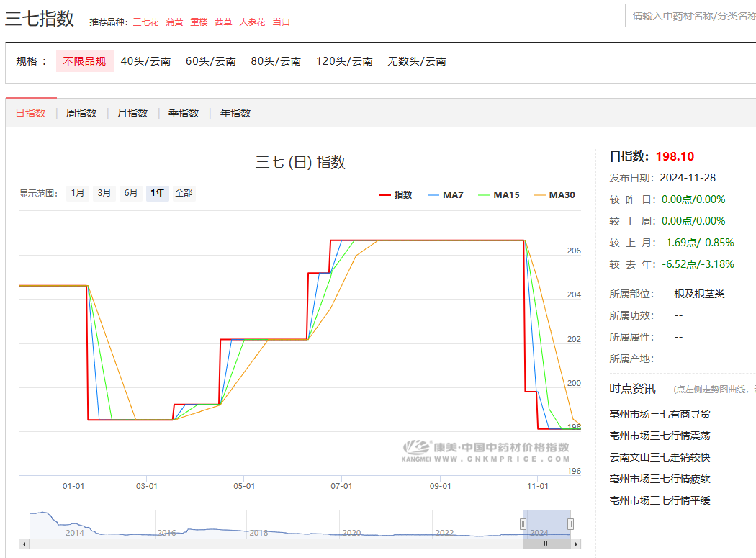Select the 40头/云南 specification
The image size is (756, 558).
click(x=145, y=61)
